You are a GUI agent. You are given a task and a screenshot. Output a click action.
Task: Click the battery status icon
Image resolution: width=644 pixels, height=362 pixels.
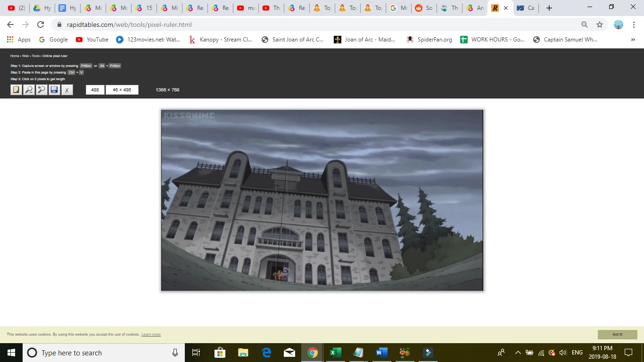(529, 353)
